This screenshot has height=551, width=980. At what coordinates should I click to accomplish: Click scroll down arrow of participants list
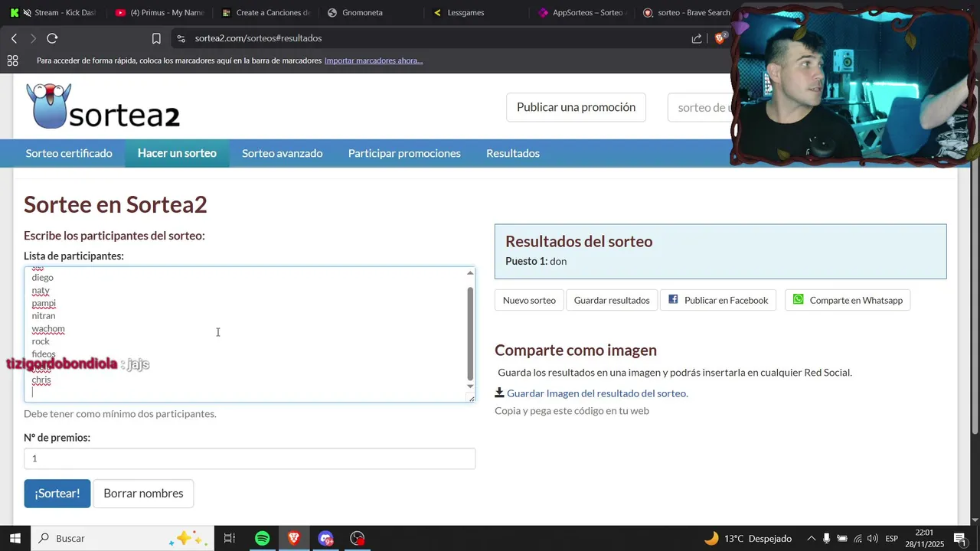point(470,386)
